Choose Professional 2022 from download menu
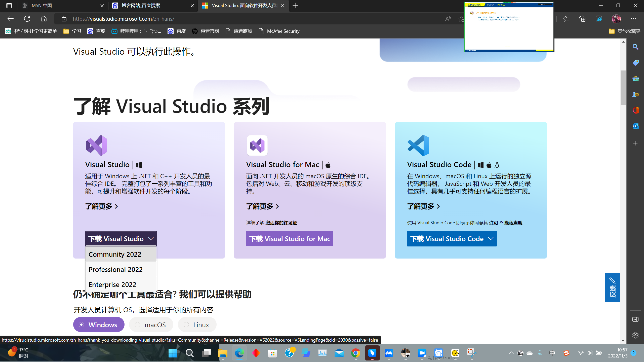 pyautogui.click(x=121, y=269)
